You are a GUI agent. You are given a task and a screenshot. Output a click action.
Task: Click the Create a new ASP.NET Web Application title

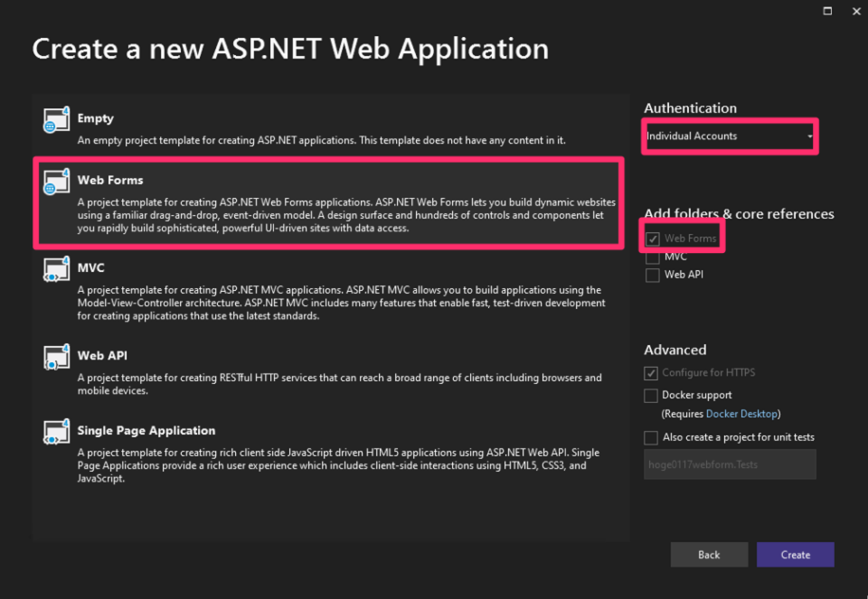coord(290,49)
